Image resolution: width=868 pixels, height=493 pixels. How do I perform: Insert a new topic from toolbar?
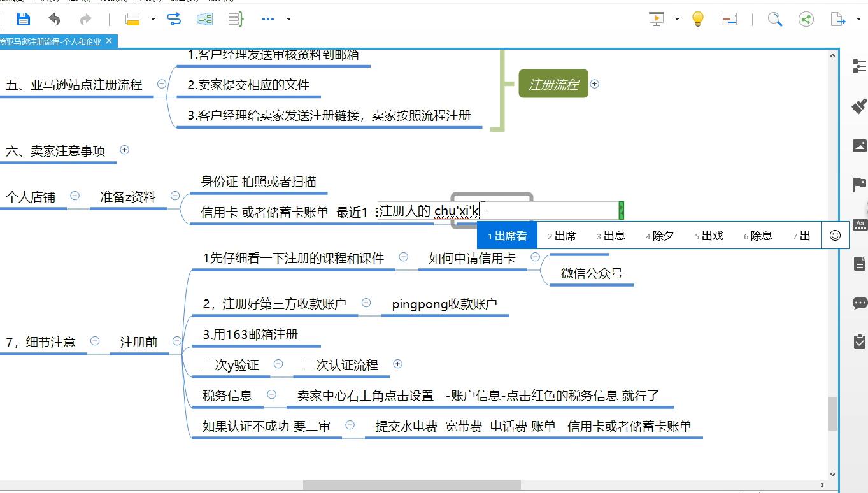133,19
